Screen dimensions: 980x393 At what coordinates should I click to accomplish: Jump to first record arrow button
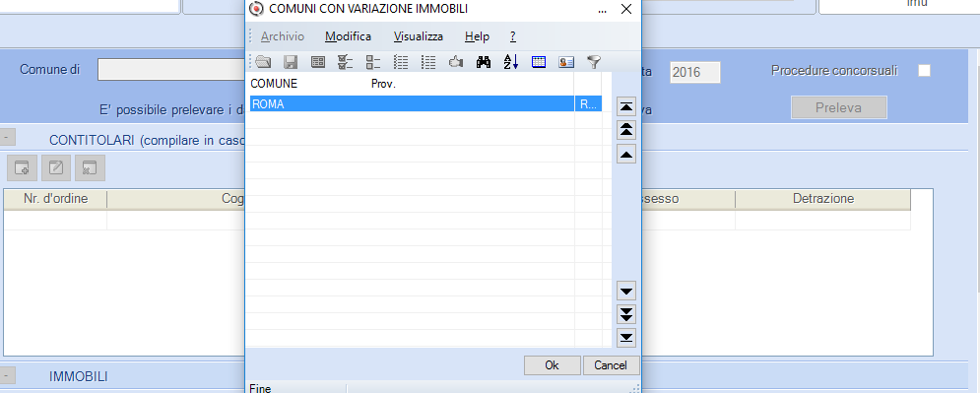(x=626, y=106)
